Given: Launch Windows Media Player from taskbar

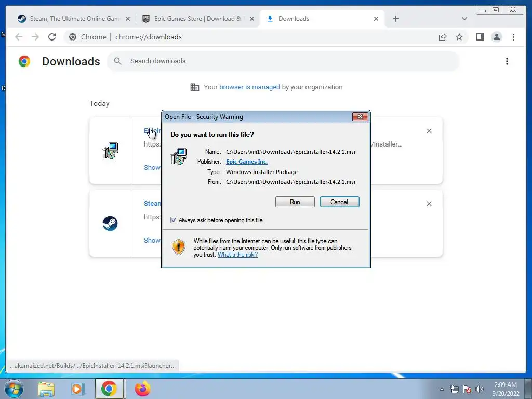Looking at the screenshot, I should [77, 389].
